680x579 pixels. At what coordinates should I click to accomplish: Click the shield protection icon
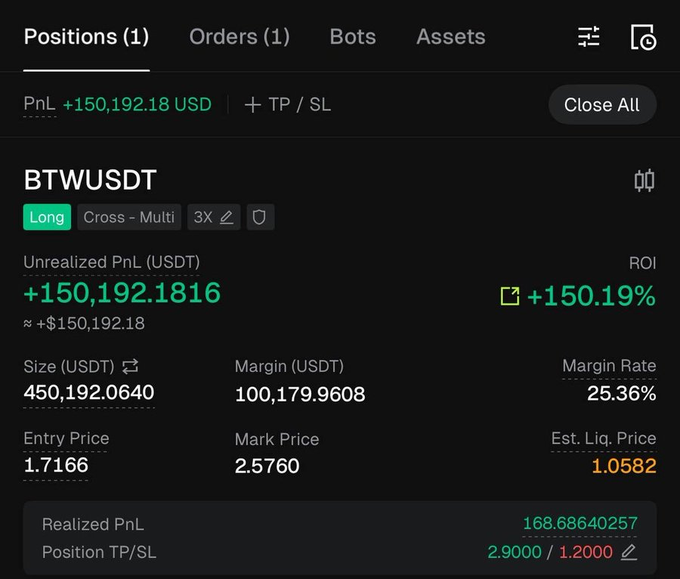pyautogui.click(x=259, y=217)
